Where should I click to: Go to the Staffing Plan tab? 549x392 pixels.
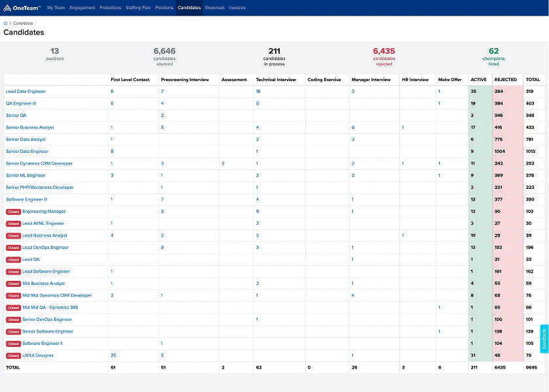138,8
